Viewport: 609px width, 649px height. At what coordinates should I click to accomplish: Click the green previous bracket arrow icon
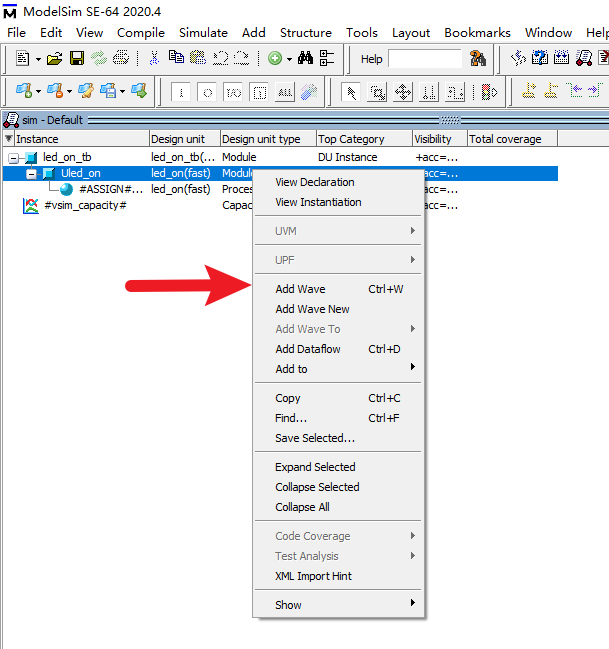(x=574, y=90)
